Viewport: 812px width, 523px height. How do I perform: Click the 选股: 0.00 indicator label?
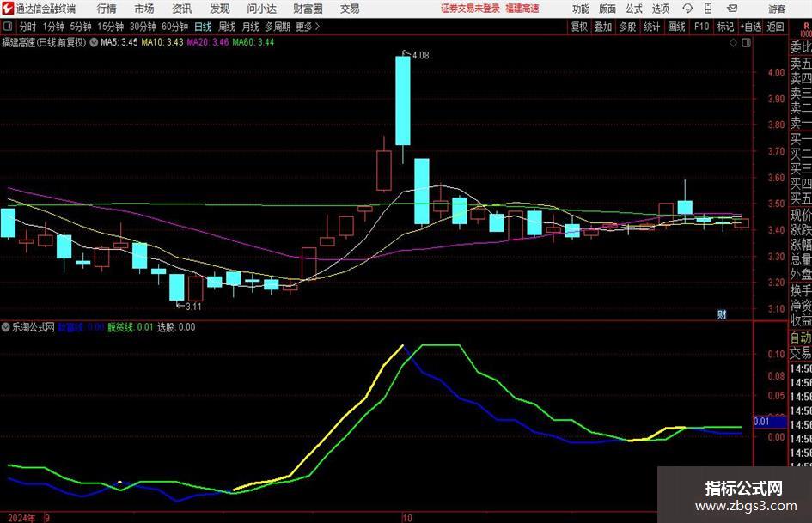[x=176, y=327]
